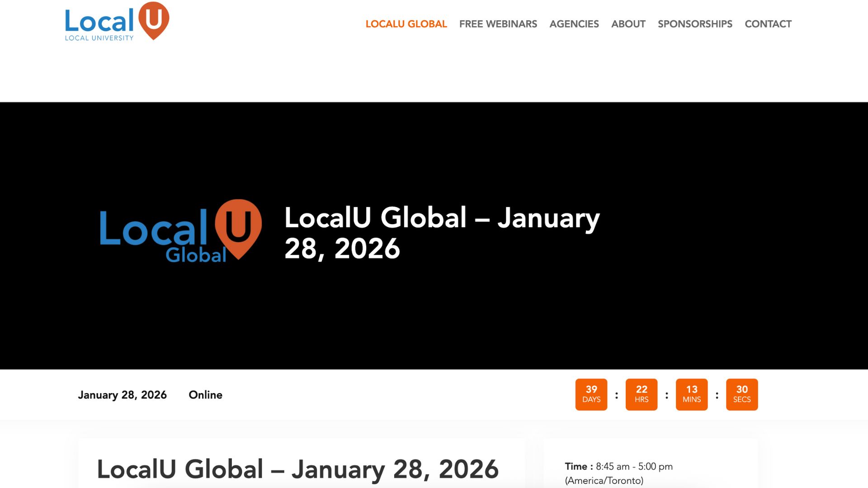
Task: Click the 30 SECS countdown box
Action: (x=741, y=394)
